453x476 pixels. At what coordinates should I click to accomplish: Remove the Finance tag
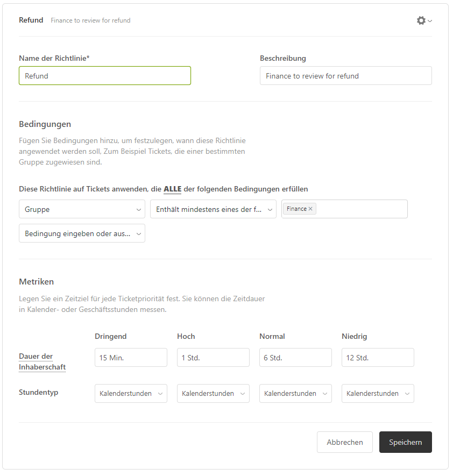click(310, 209)
